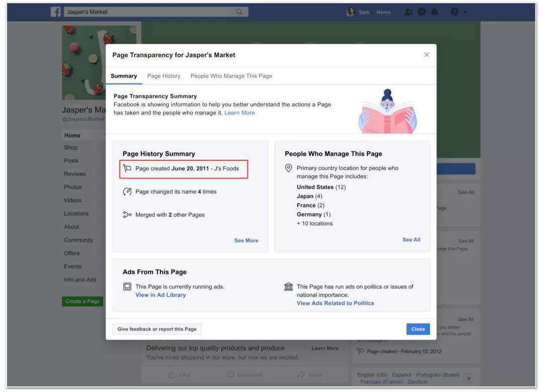Click the running ads monitor icon
The width and height of the screenshot is (543, 392).
pos(127,287)
